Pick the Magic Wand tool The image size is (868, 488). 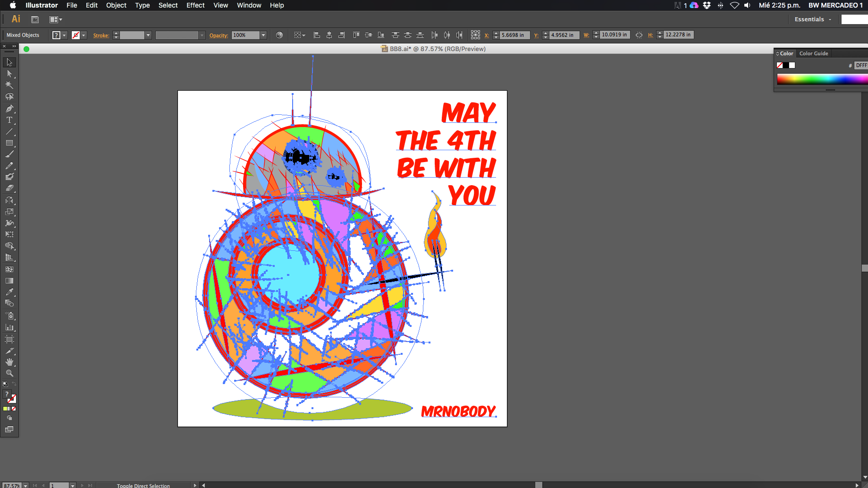click(x=9, y=85)
